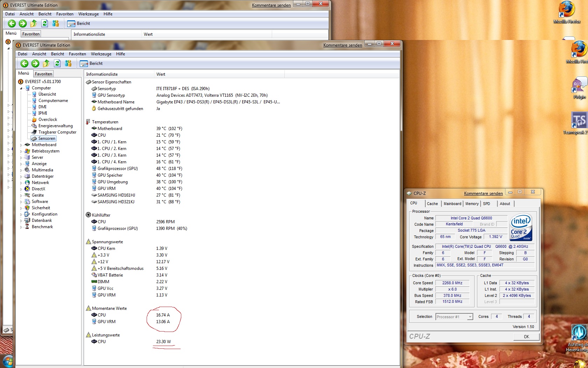Switch to Cache tab in CPU-Z
Viewport: 588px width, 368px height.
(432, 204)
